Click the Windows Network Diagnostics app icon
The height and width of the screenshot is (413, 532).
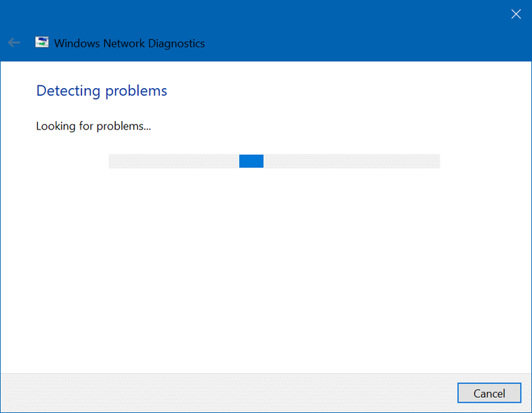click(42, 43)
